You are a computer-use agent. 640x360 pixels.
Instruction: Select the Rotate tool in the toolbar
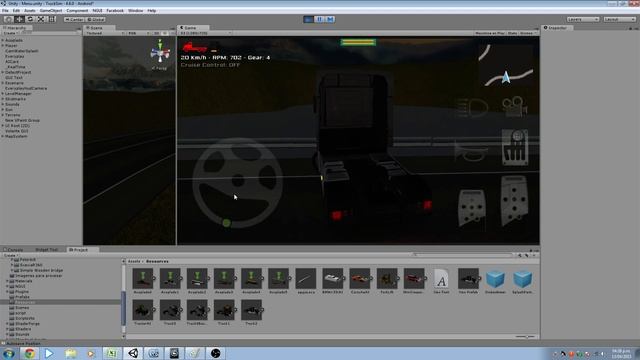[x=30, y=19]
